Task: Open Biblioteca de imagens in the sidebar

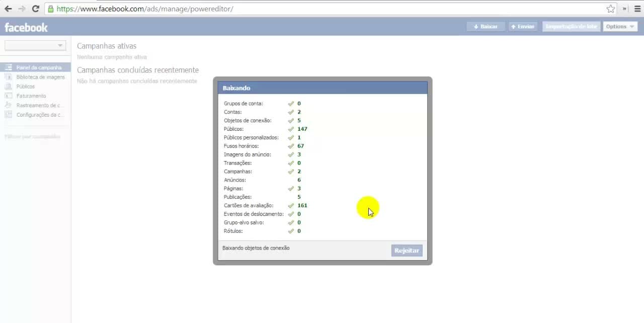Action: tap(35, 77)
